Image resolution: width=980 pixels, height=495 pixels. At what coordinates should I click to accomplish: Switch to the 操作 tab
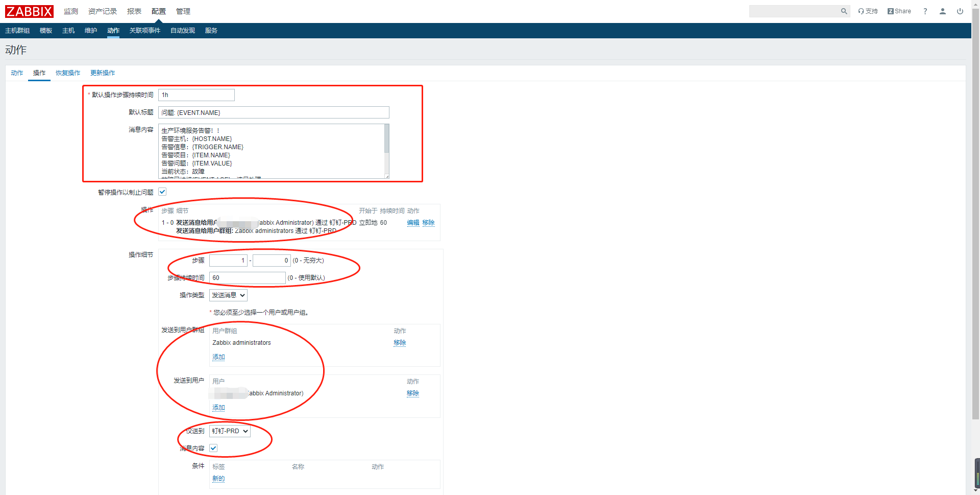coord(39,73)
